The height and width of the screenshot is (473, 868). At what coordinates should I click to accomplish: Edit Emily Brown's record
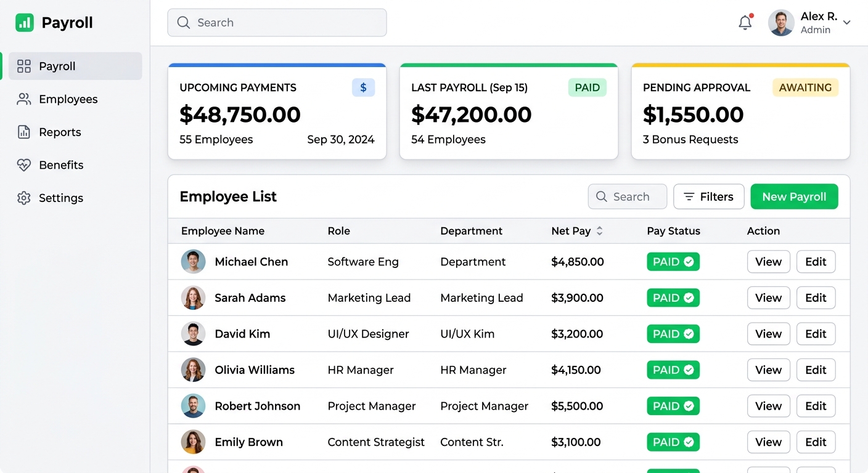click(816, 442)
